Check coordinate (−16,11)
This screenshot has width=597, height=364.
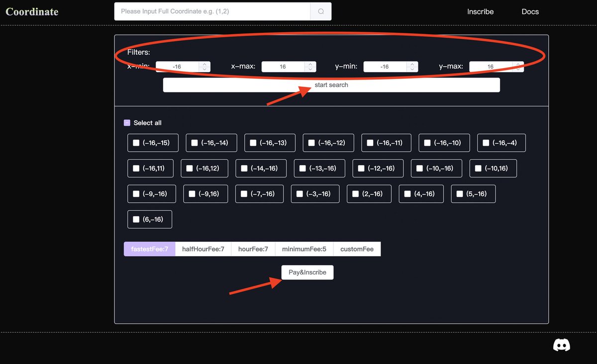(x=136, y=169)
